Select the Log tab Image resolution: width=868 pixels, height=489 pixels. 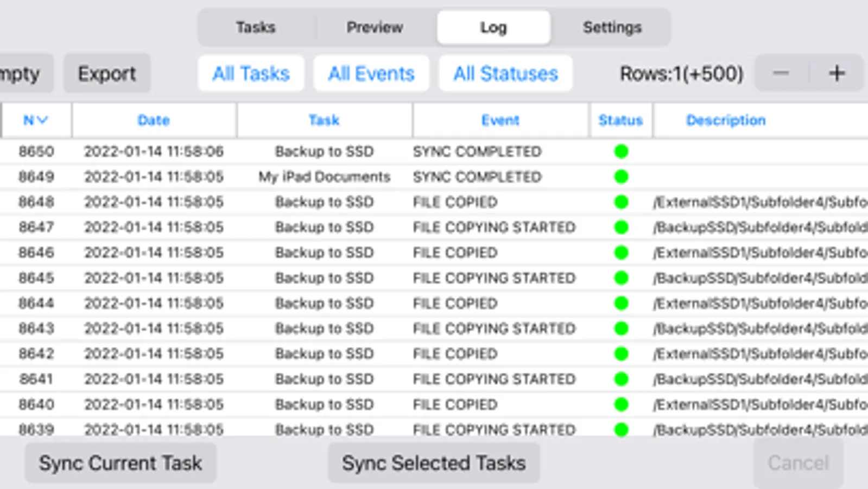pyautogui.click(x=493, y=27)
